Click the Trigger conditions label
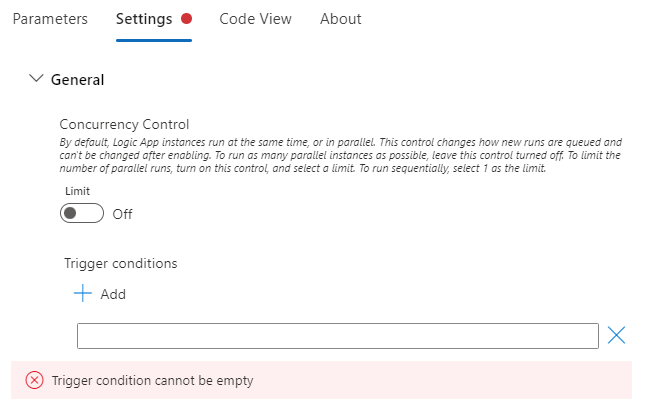Image resolution: width=654 pixels, height=409 pixels. tap(120, 263)
